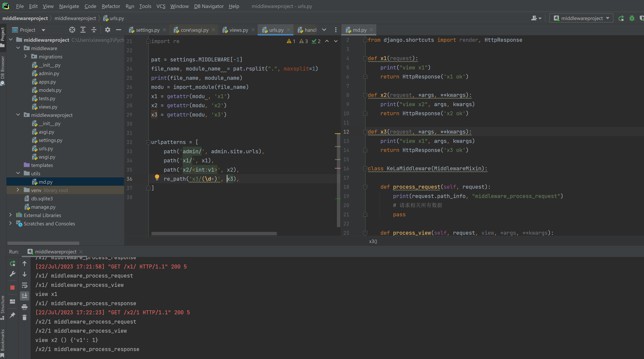Stop the running process with red square
Image resolution: width=644 pixels, height=359 pixels.
tap(12, 288)
